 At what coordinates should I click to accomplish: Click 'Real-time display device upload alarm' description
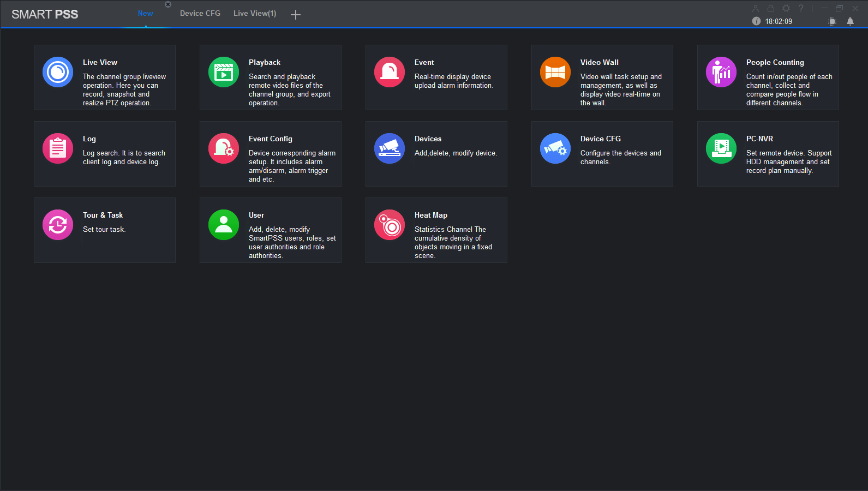(454, 81)
